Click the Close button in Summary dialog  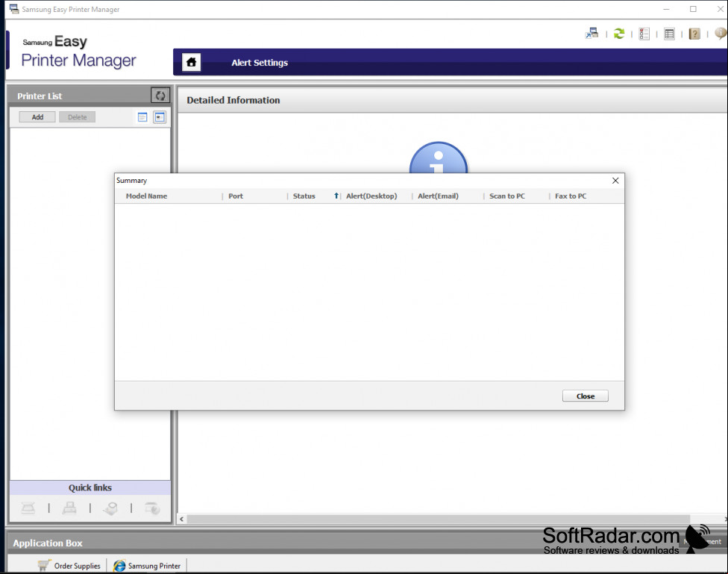(x=585, y=396)
